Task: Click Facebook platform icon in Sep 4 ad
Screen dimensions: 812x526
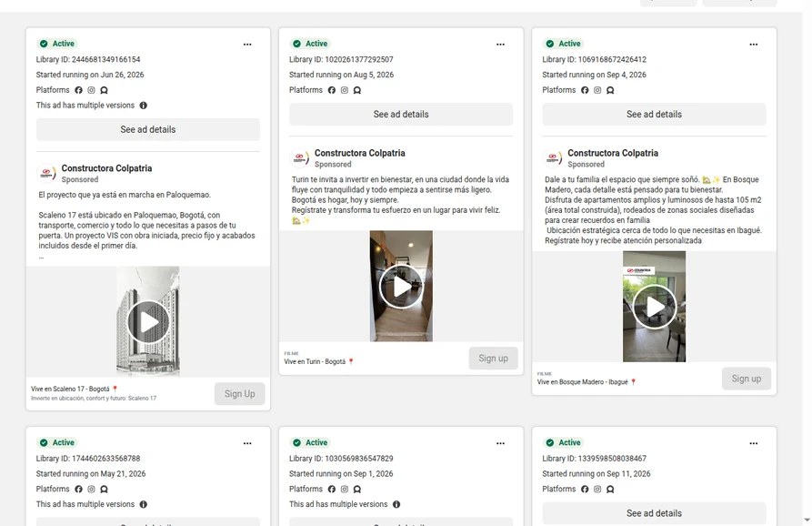Action: (585, 90)
